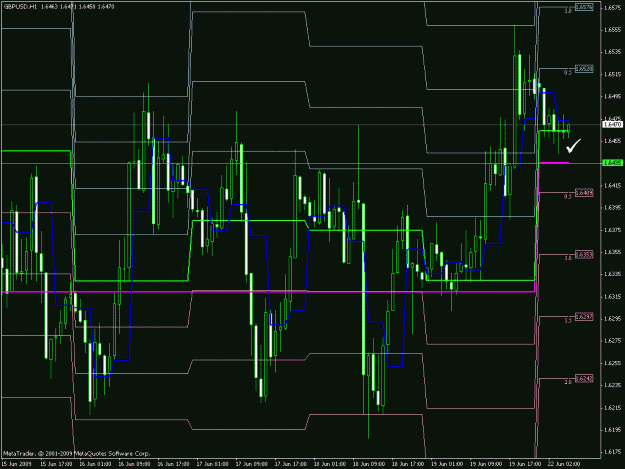Click 1.6235 on the price axis

coord(613,385)
